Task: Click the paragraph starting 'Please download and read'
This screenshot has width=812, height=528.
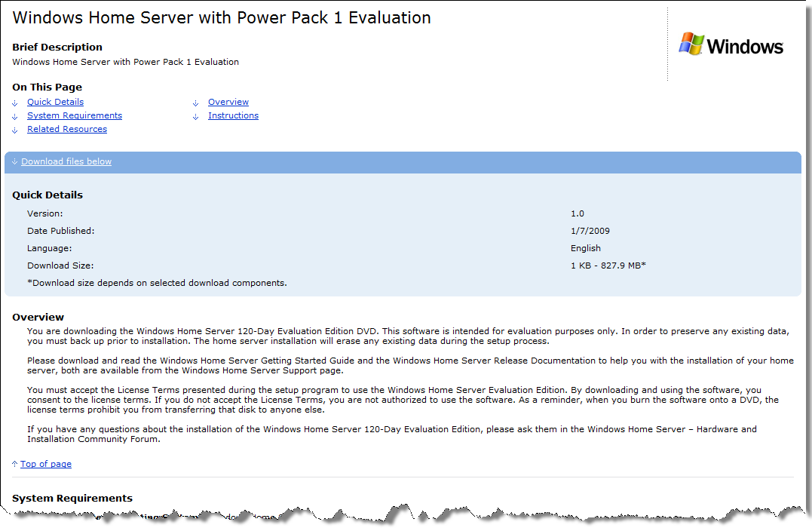Action: (x=410, y=366)
